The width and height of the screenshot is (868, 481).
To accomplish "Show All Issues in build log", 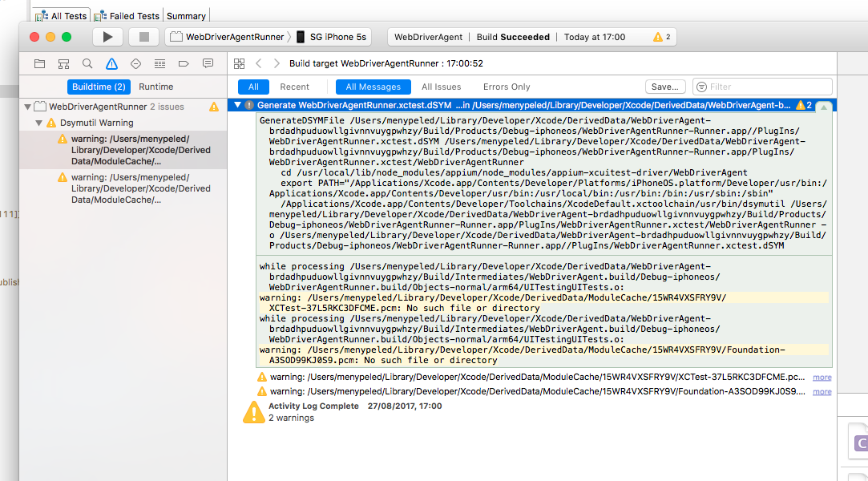I will point(441,87).
